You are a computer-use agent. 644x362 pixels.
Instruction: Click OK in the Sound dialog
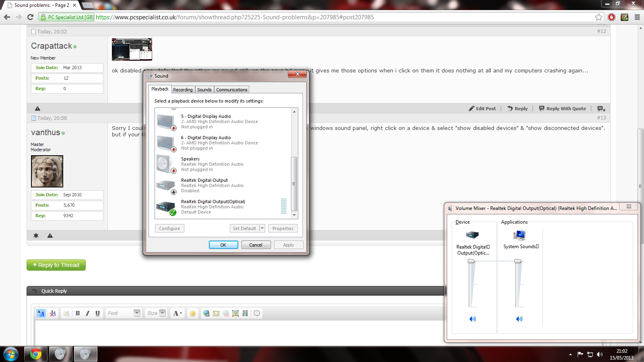[x=223, y=245]
